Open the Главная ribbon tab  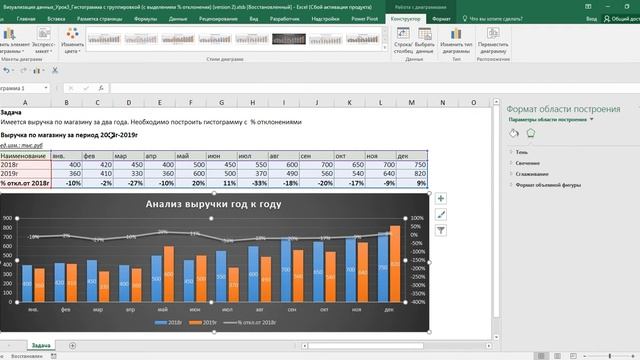tap(26, 19)
